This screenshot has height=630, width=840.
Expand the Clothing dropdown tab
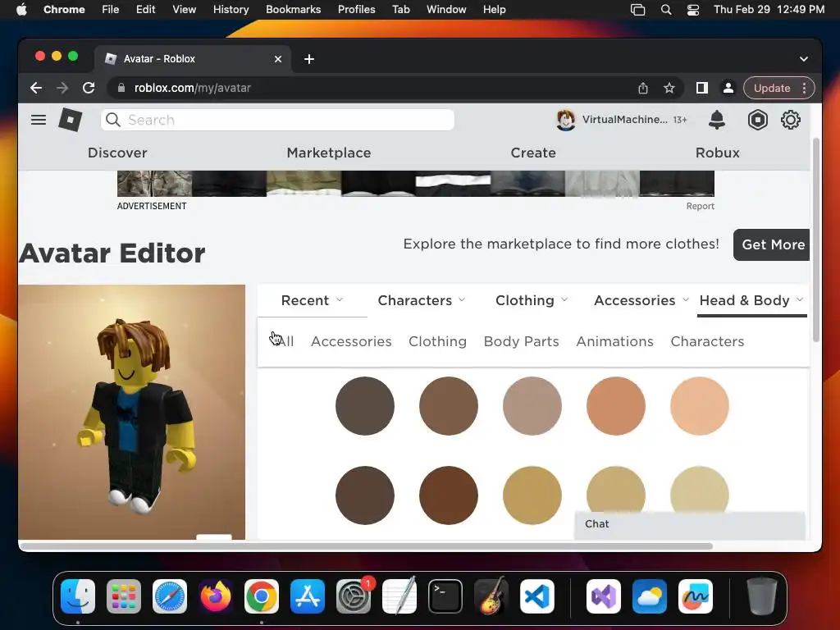pyautogui.click(x=531, y=300)
